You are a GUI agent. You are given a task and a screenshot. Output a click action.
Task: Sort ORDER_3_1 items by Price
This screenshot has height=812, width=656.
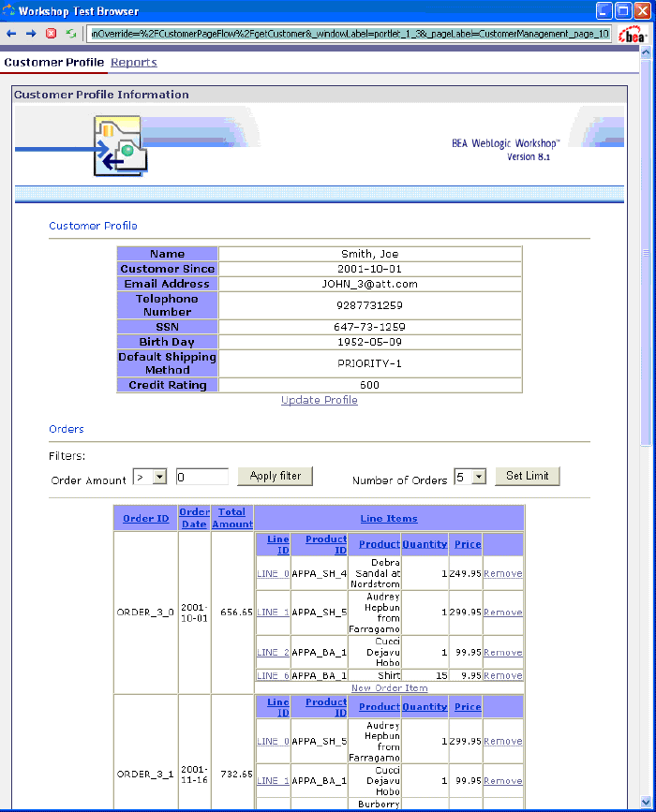click(x=468, y=707)
